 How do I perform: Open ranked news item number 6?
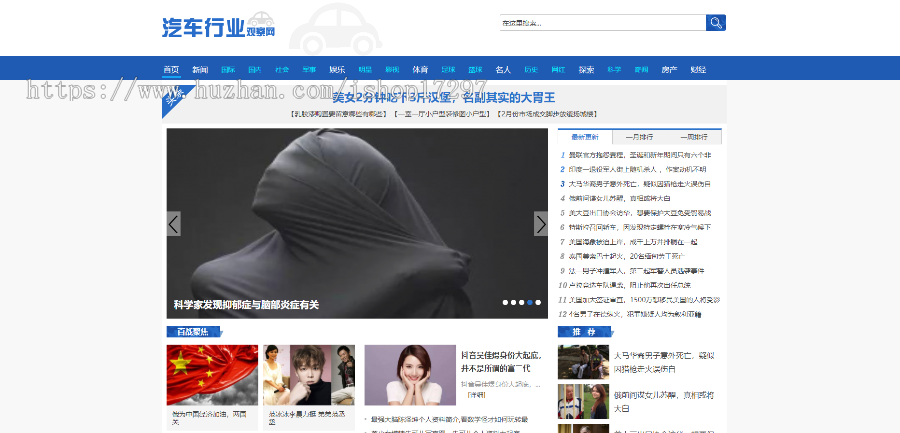tap(639, 227)
